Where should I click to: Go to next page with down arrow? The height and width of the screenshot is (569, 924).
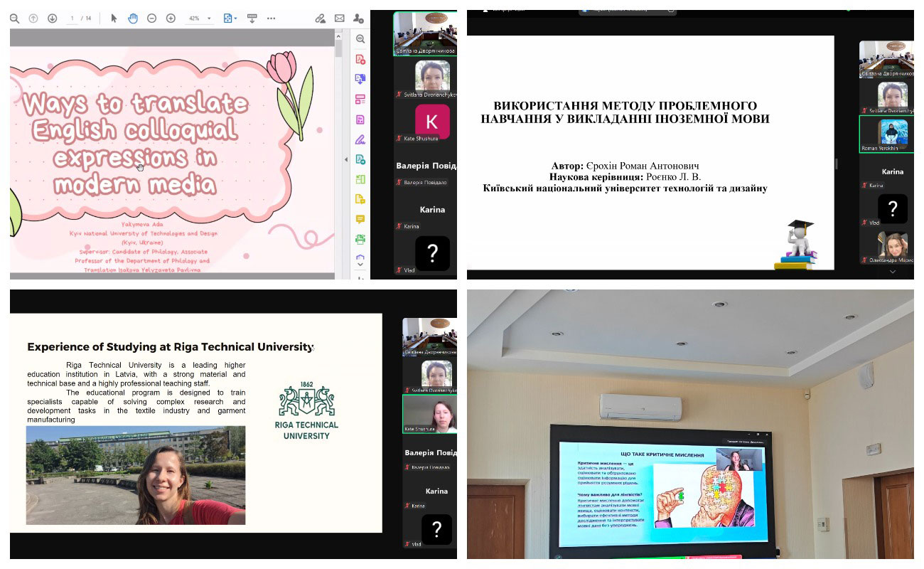pyautogui.click(x=52, y=18)
